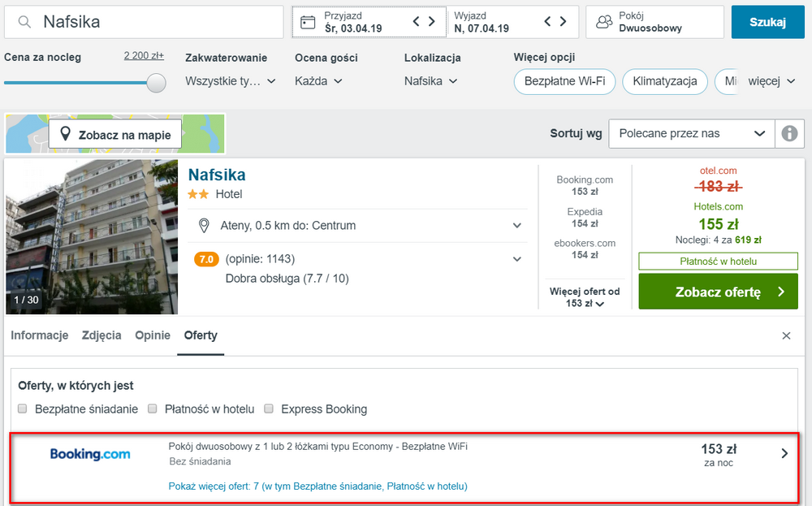This screenshot has height=506, width=812.
Task: Open the Nafsika hotel title link
Action: coord(217,175)
